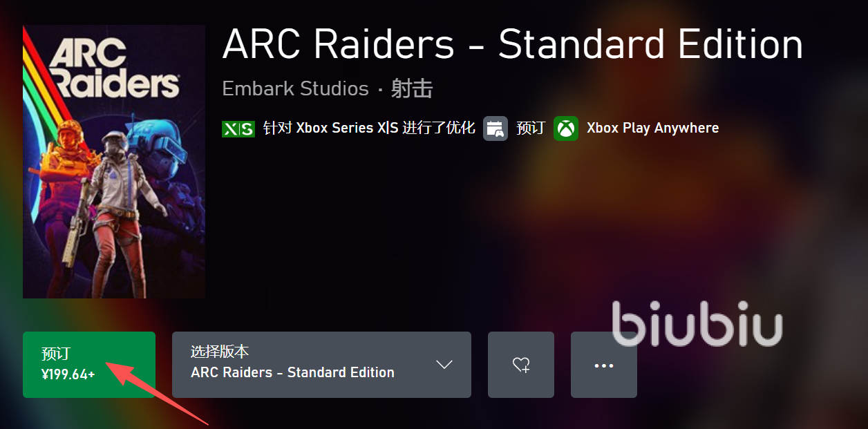Screen dimensions: 868x429
Task: Click the ARC Raiders - Standard Edition title heading
Action: [513, 44]
